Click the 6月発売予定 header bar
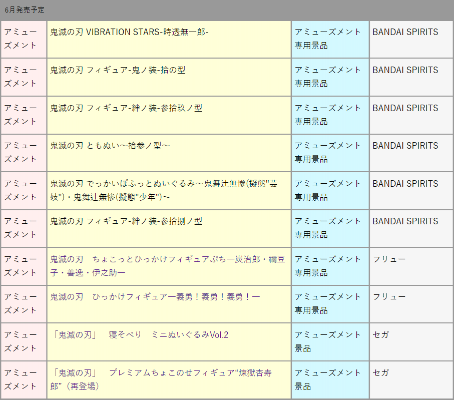Screen dimensions: 454x400 tap(227, 10)
